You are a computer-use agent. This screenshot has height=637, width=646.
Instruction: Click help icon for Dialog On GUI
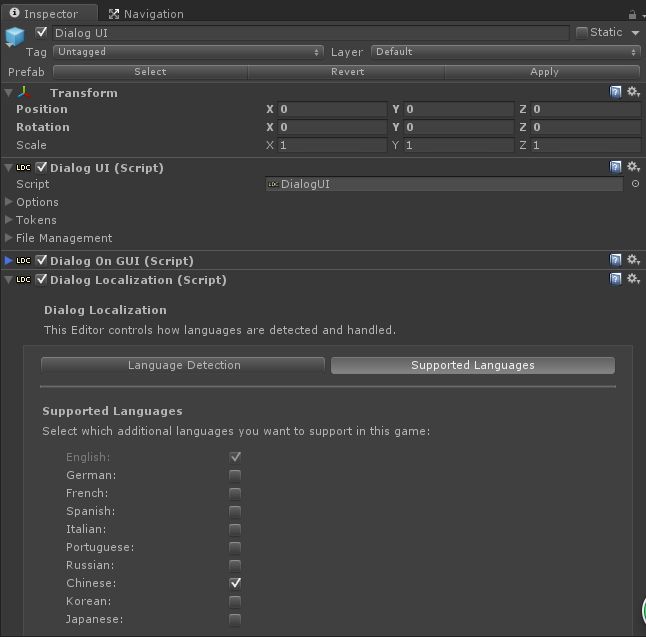click(x=616, y=260)
